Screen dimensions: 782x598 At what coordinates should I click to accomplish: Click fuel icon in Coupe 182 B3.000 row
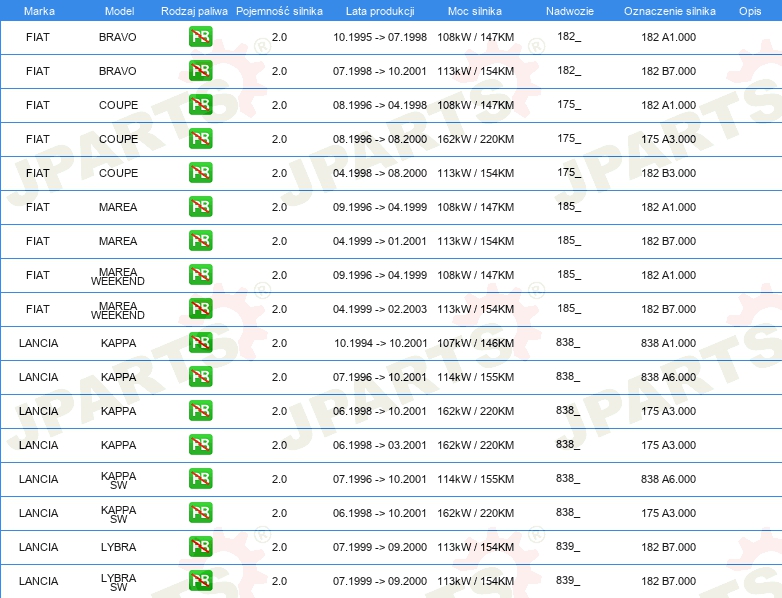(x=200, y=173)
